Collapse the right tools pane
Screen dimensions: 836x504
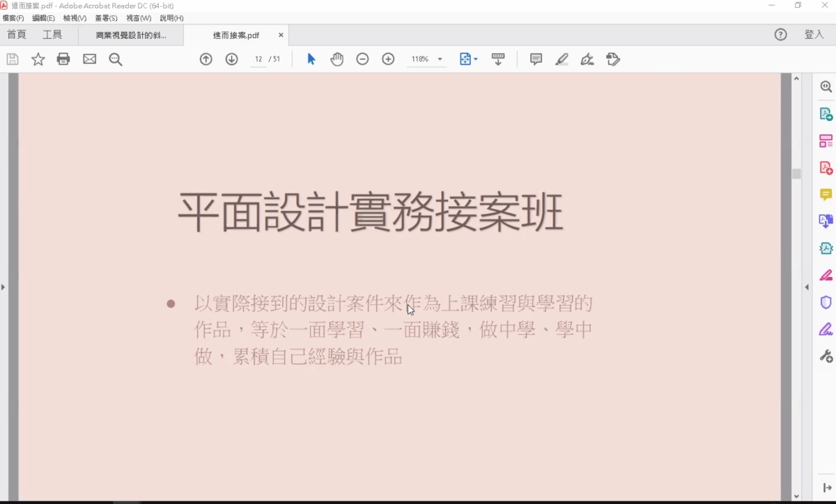tap(807, 287)
